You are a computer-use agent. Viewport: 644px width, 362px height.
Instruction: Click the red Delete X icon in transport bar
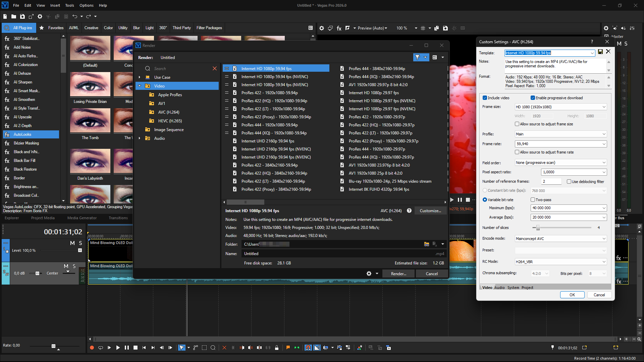pos(224,348)
